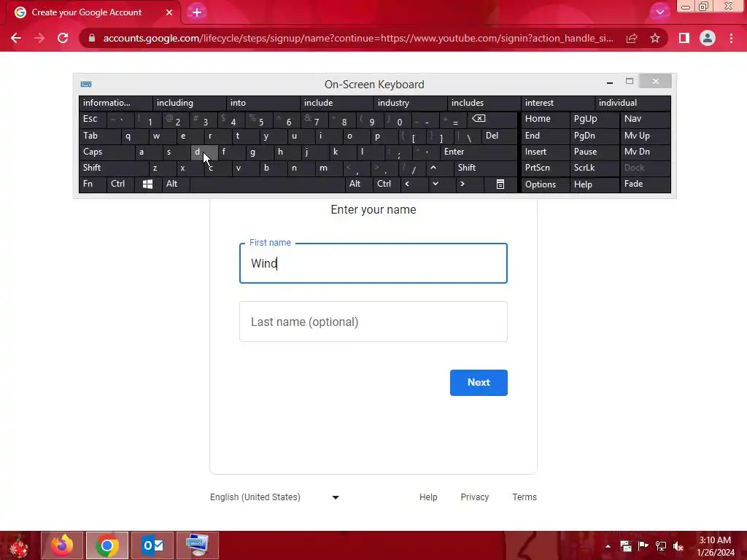This screenshot has width=747, height=560.
Task: Toggle the Fade key on keyboard
Action: [x=646, y=184]
